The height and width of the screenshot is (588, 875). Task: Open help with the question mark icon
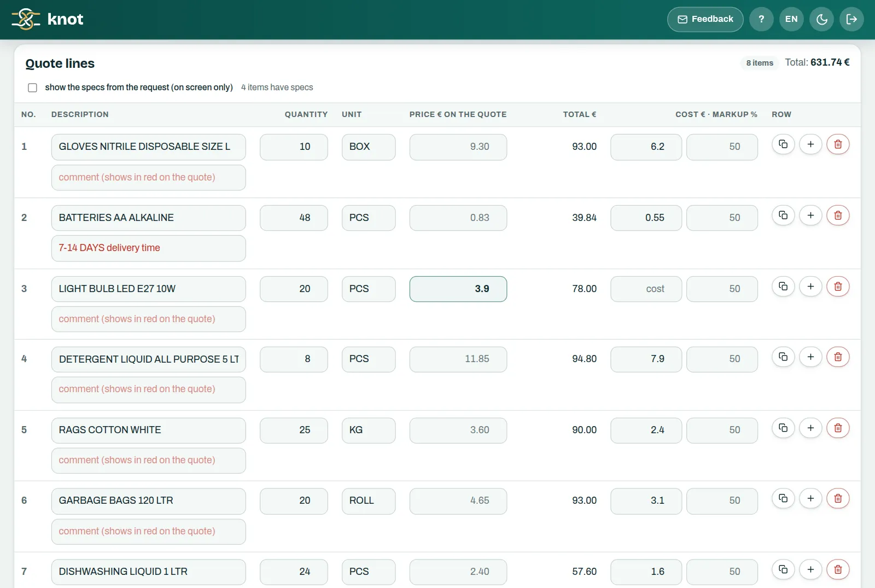tap(761, 19)
